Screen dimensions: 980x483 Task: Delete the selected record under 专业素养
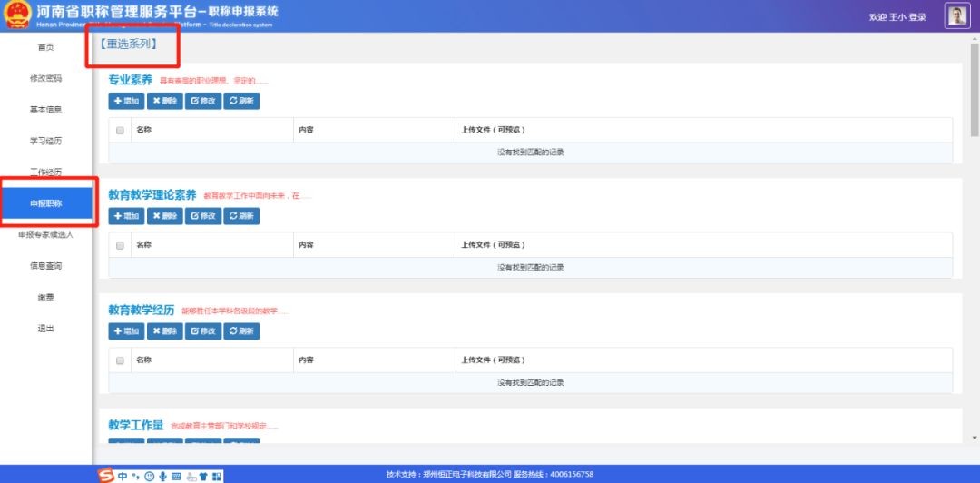point(165,102)
